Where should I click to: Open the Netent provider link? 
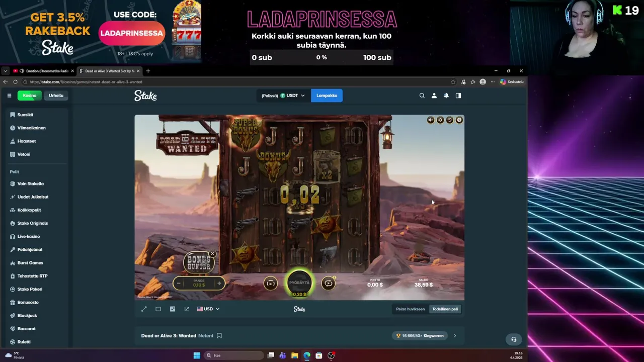click(x=206, y=335)
